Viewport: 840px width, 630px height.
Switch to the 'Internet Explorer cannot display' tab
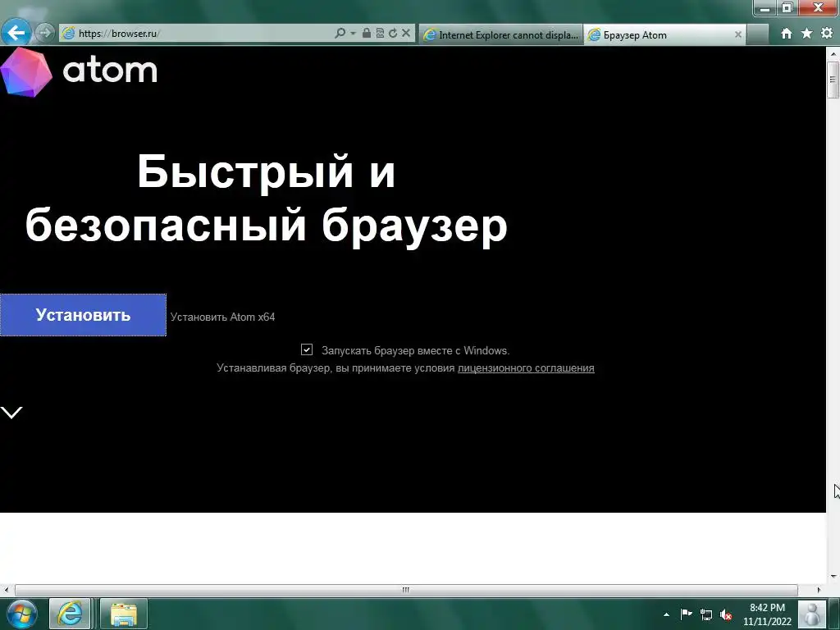pos(501,34)
